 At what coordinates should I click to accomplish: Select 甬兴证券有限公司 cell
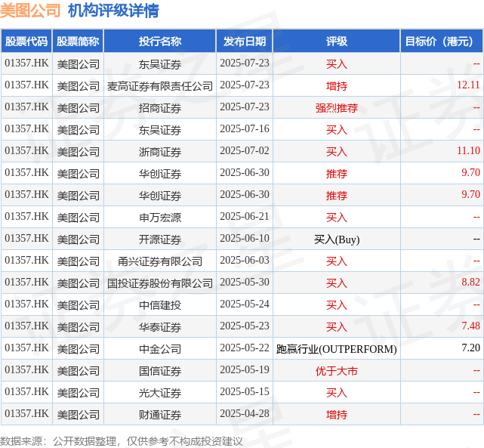coord(160,261)
